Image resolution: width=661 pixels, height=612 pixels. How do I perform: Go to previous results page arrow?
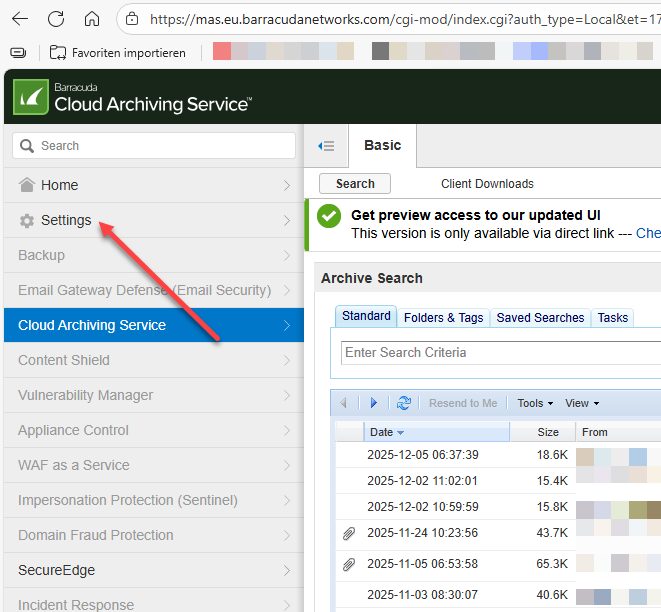pos(344,403)
